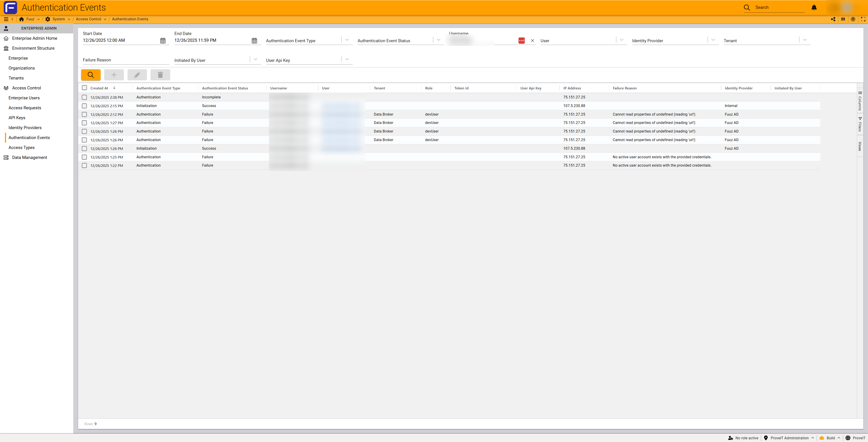Click the orange search magnifier button
The height and width of the screenshot is (442, 868).
[x=91, y=75]
